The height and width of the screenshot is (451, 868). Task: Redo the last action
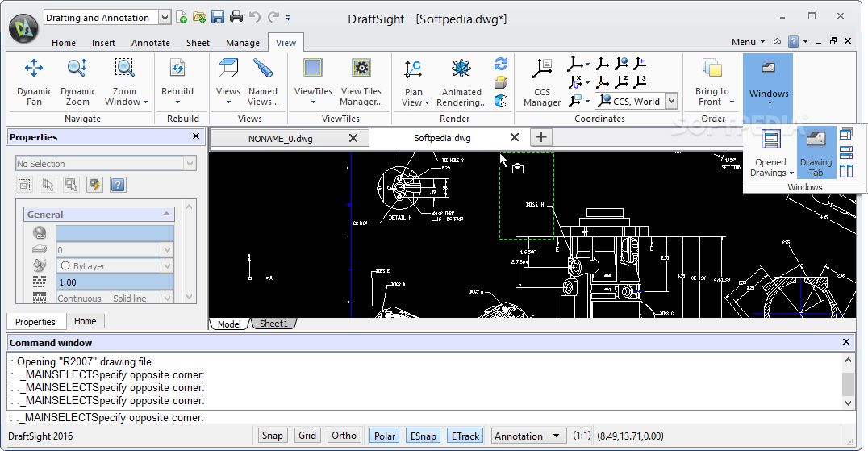273,18
